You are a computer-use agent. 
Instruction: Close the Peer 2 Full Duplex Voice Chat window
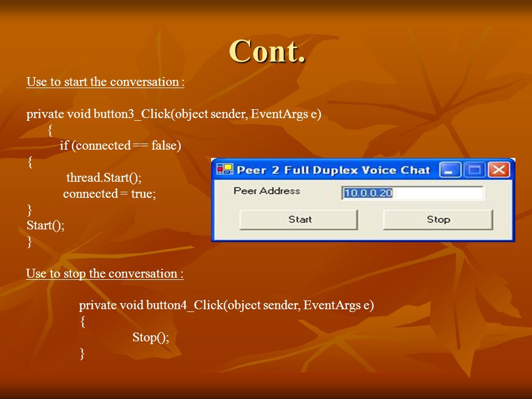point(499,170)
